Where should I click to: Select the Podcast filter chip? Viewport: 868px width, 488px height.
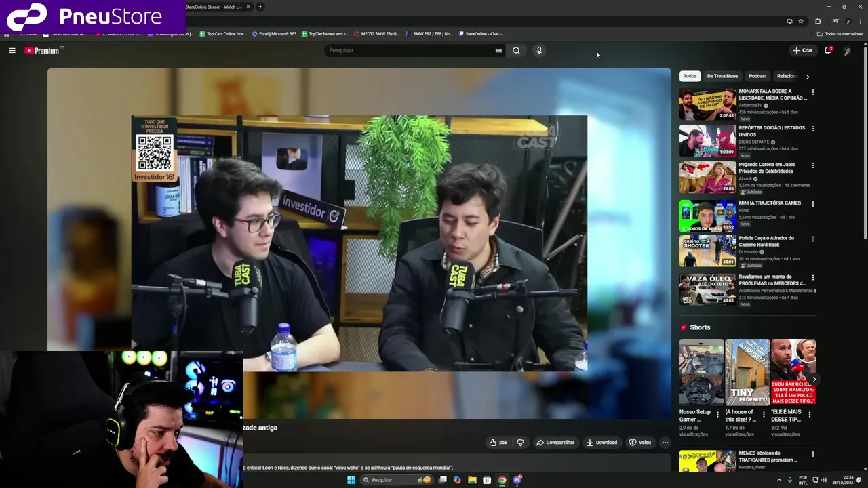757,76
